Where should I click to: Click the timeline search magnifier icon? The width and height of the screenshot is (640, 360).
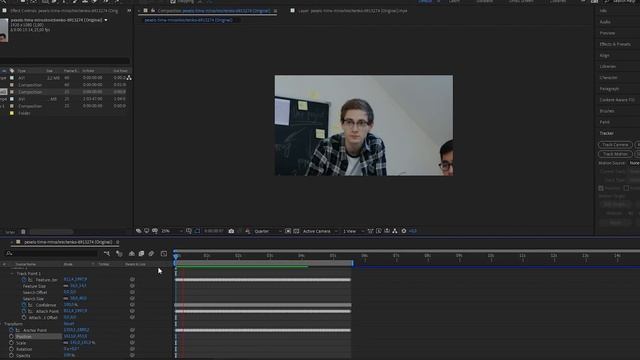pos(9,253)
